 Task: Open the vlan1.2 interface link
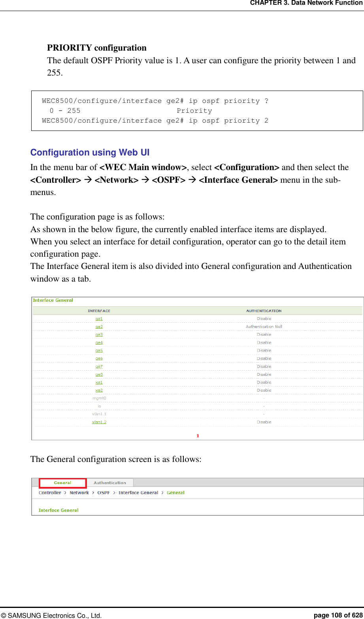pyautogui.click(x=99, y=422)
